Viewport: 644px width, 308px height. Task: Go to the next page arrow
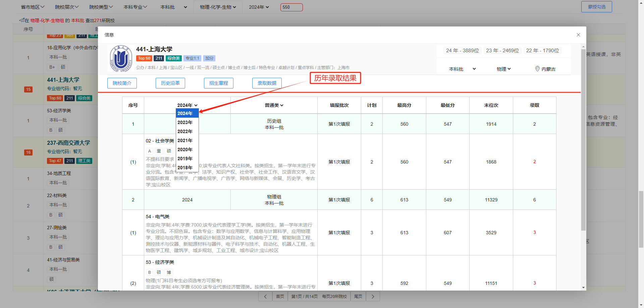tap(373, 296)
